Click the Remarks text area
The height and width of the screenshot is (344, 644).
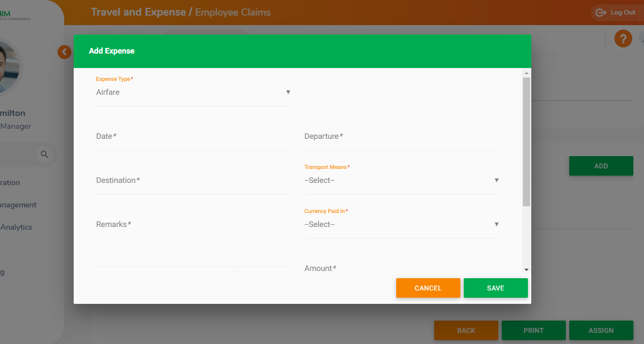pyautogui.click(x=194, y=242)
